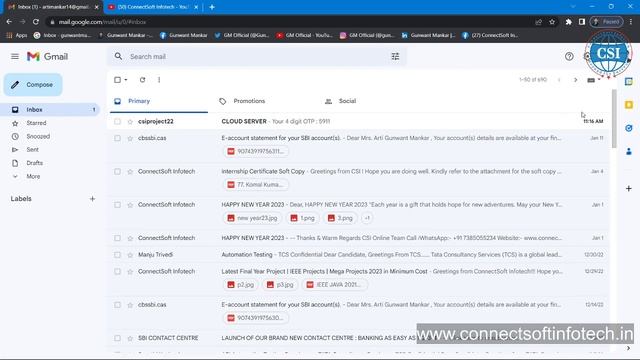The height and width of the screenshot is (360, 640).
Task: Open a new browser tab
Action: click(211, 7)
